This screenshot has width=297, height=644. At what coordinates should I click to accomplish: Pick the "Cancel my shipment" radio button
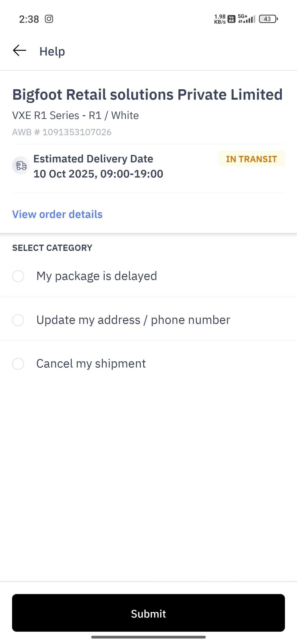click(x=18, y=364)
